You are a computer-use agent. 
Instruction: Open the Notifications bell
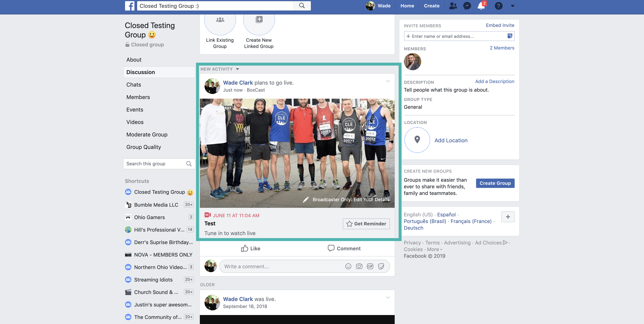point(481,6)
